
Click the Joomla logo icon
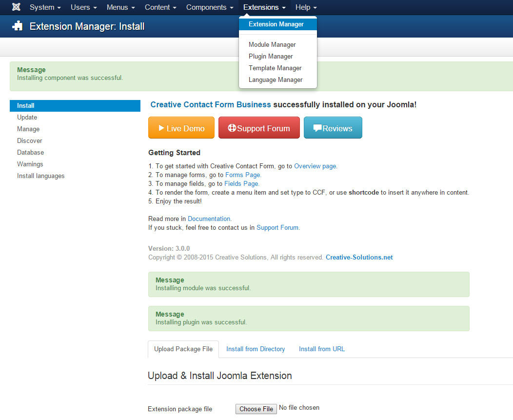tap(16, 7)
